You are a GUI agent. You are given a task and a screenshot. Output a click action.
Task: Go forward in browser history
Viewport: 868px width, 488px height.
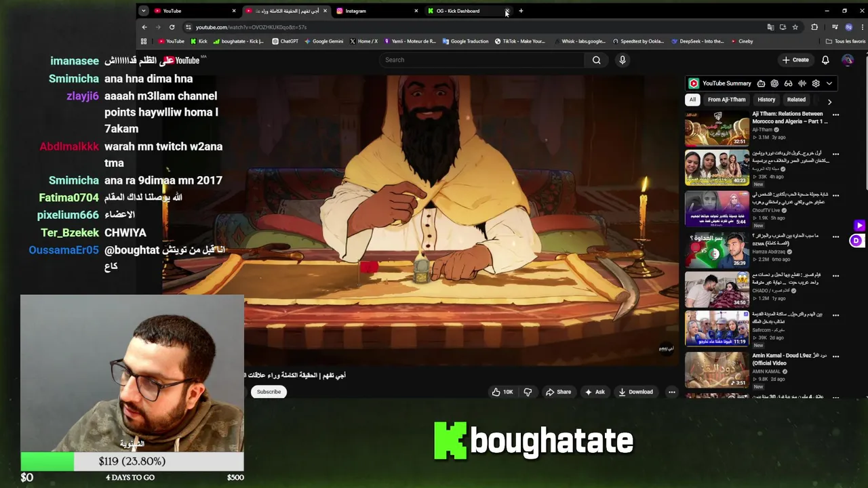click(158, 27)
